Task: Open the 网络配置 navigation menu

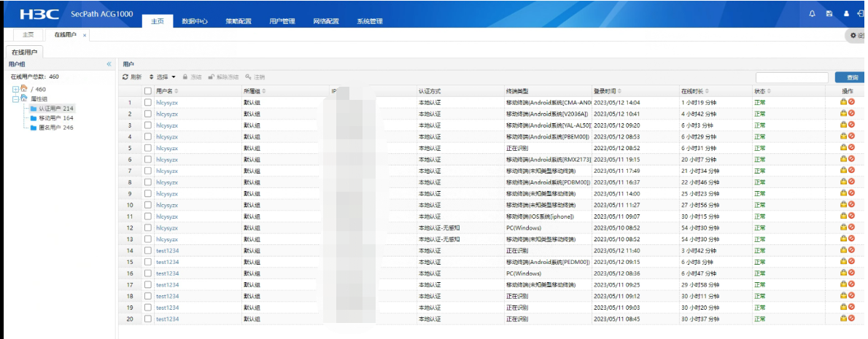Action: point(326,21)
